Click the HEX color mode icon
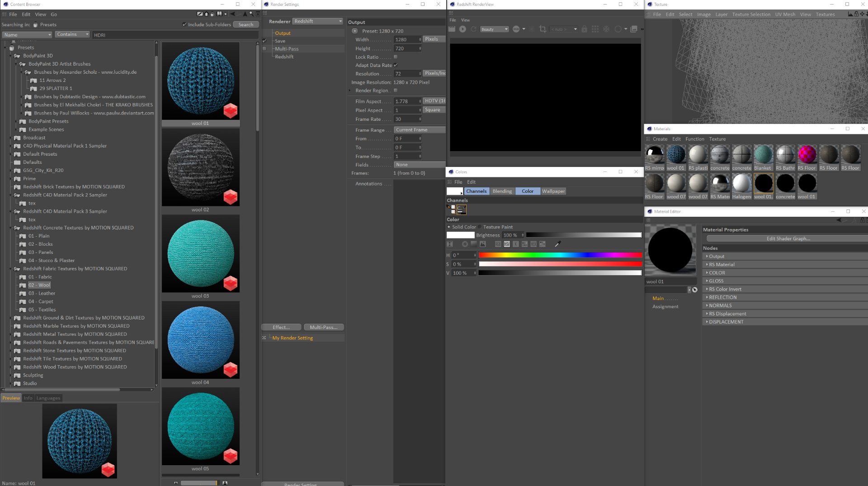 (x=533, y=244)
